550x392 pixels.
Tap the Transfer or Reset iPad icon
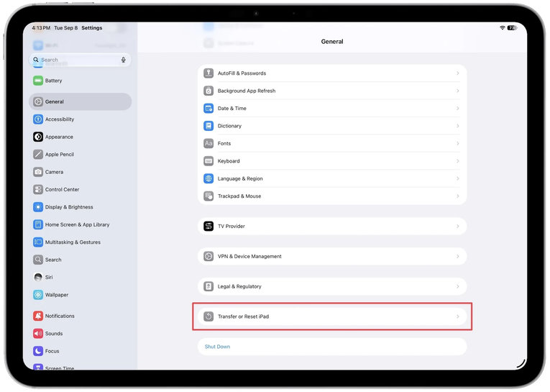[208, 316]
